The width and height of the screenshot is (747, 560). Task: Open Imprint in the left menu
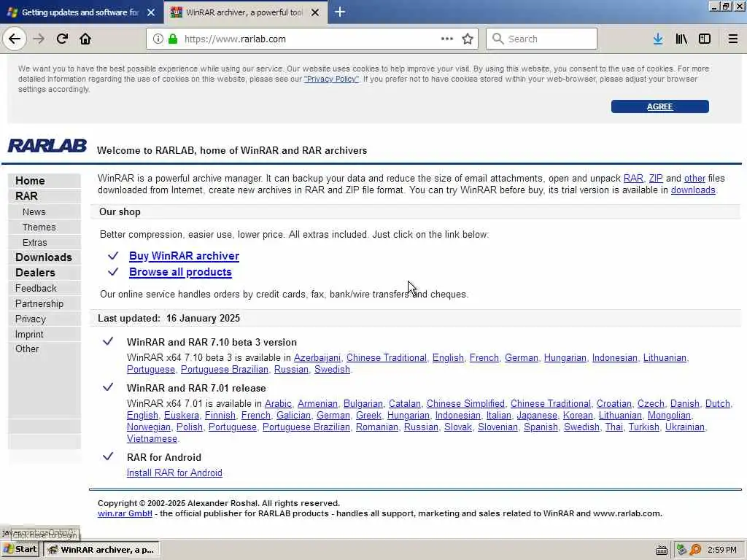pos(29,334)
